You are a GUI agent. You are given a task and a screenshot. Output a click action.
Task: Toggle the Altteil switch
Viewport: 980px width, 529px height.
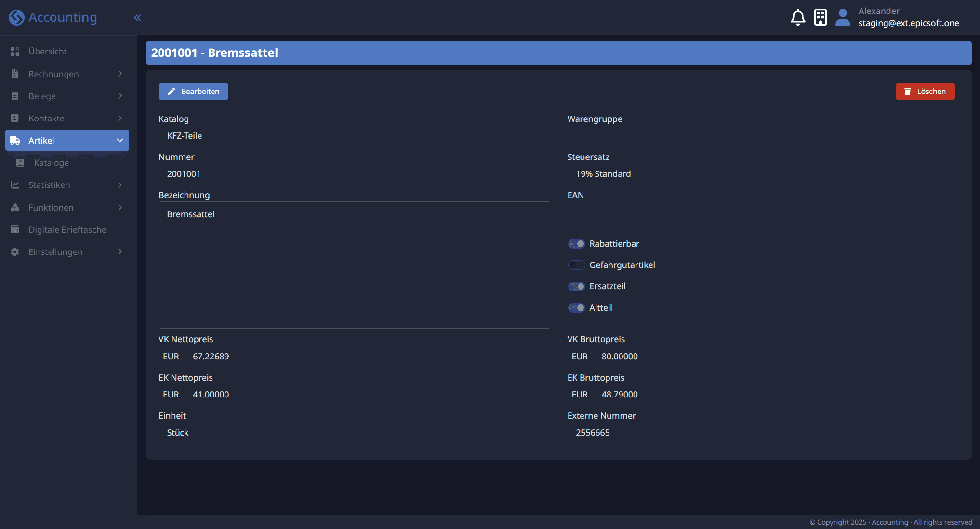point(576,308)
